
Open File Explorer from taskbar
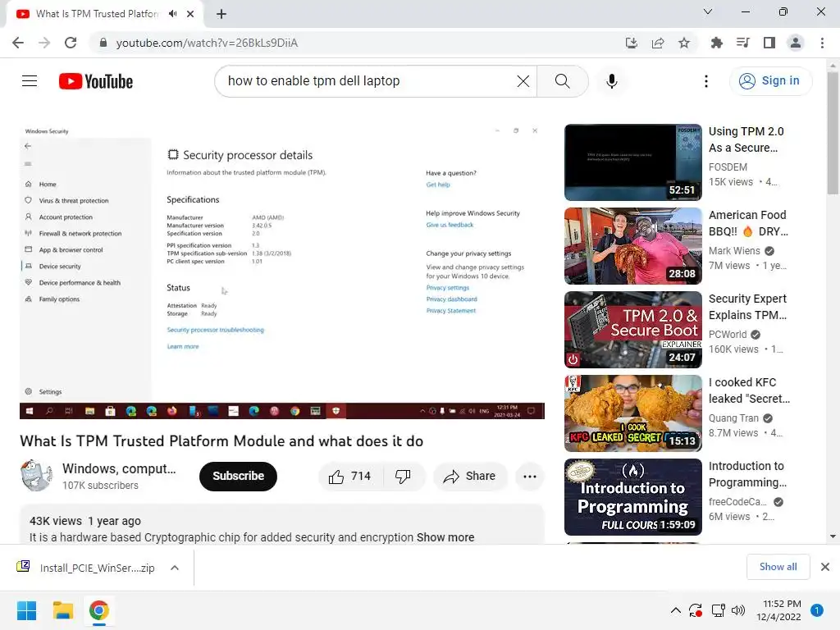point(62,610)
